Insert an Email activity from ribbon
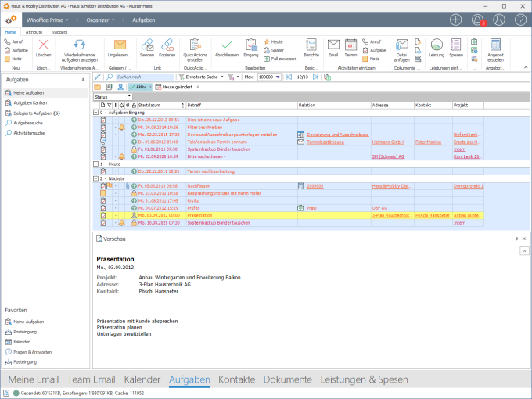This screenshot has height=399, width=532. [x=332, y=46]
